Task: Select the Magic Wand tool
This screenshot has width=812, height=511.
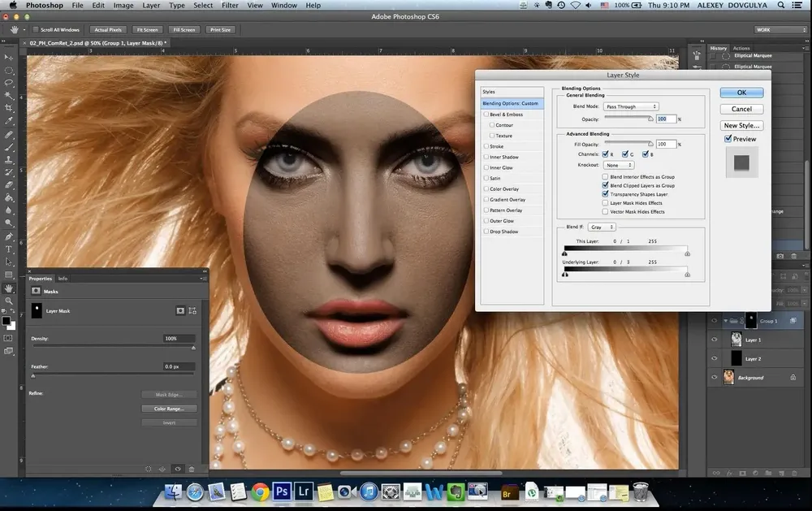Action: click(x=9, y=95)
